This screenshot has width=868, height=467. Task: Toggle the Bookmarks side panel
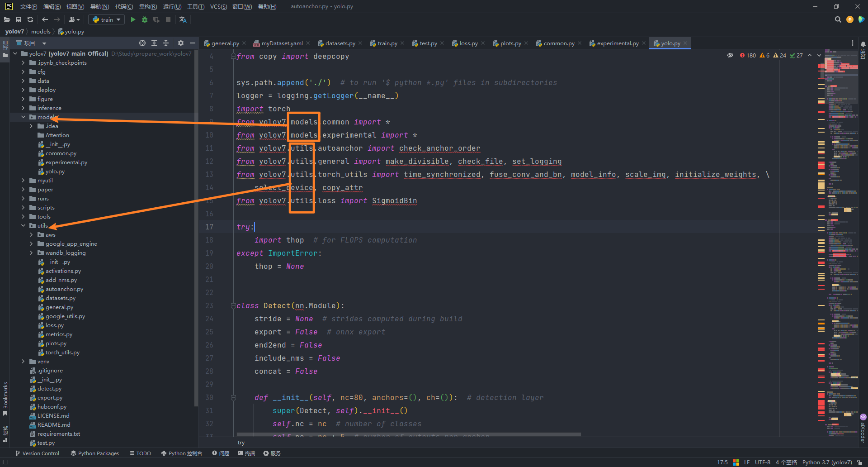5,398
